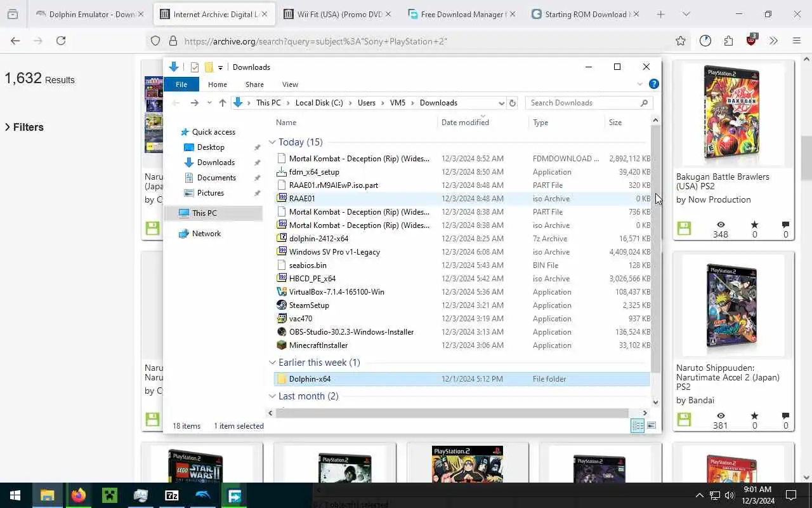Collapse the Today (15) group
This screenshot has width=812, height=508.
tap(272, 142)
